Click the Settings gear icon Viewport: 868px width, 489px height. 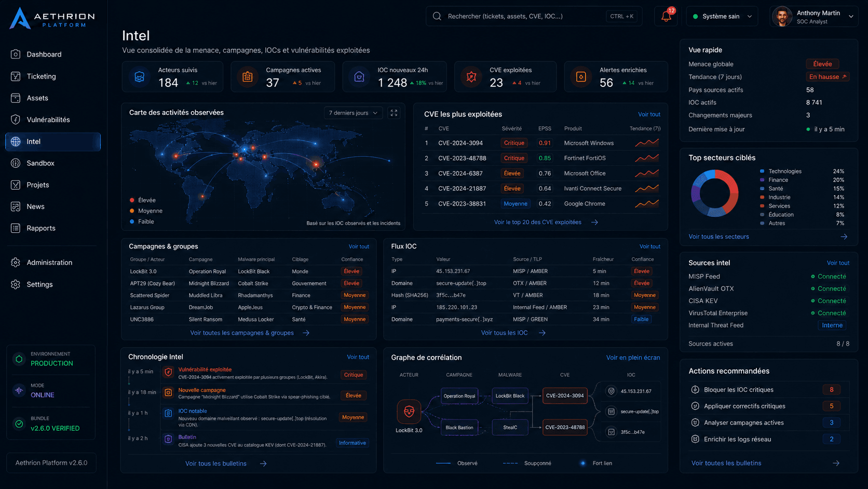pyautogui.click(x=16, y=284)
